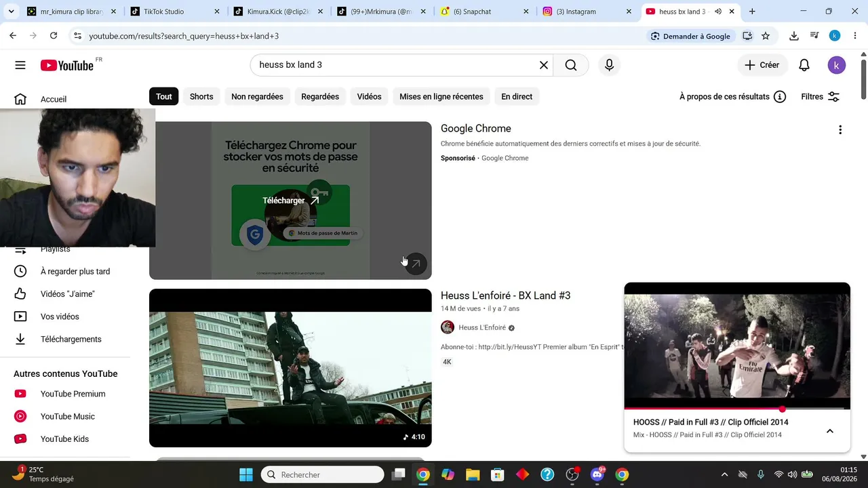Image resolution: width=868 pixels, height=488 pixels.
Task: Play the BX Land #3 video thumbnail
Action: [290, 368]
